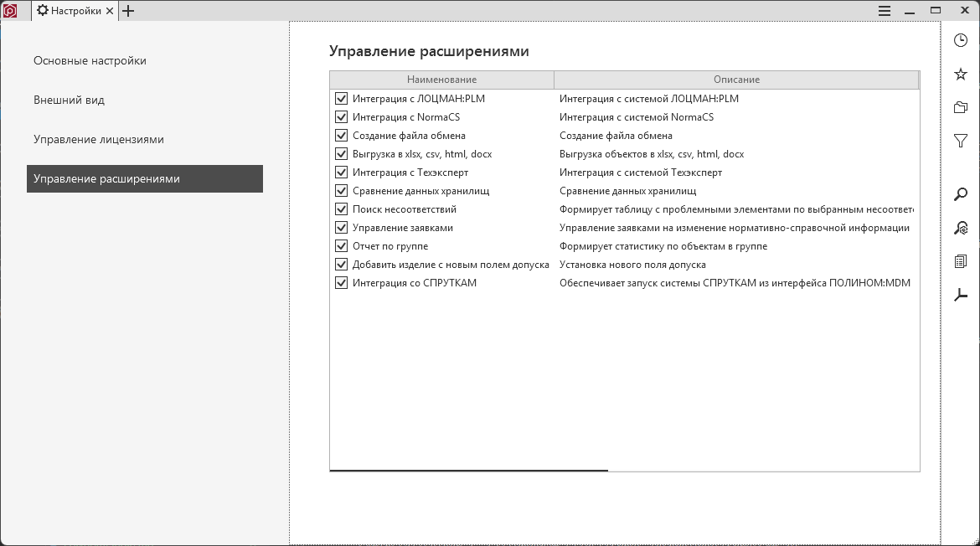Open the folders icon in right sidebar
This screenshot has width=980, height=546.
[961, 107]
